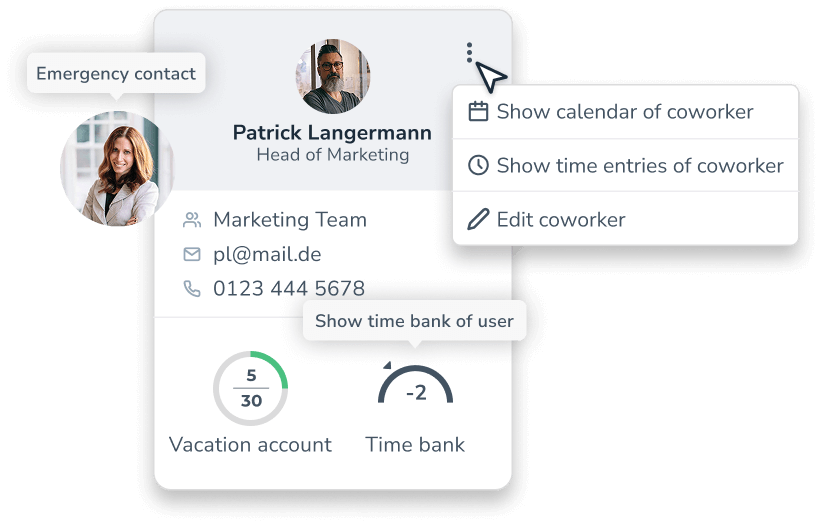Open the three-dot options menu
The width and height of the screenshot is (821, 524).
point(469,53)
